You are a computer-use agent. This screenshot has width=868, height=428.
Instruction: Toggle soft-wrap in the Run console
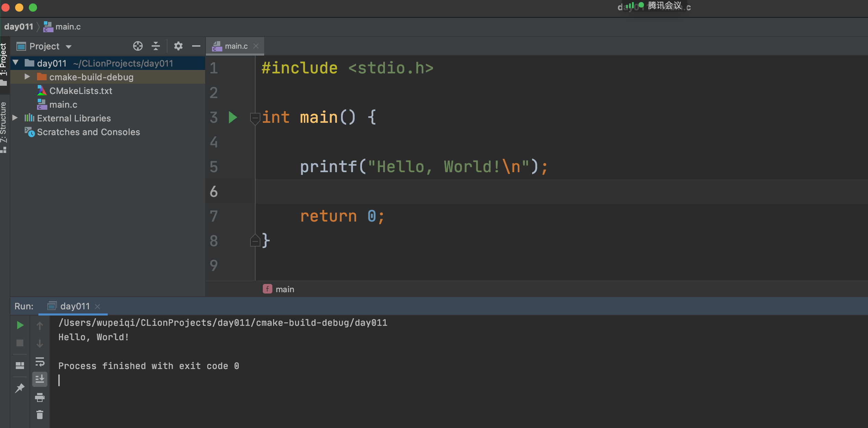(40, 362)
